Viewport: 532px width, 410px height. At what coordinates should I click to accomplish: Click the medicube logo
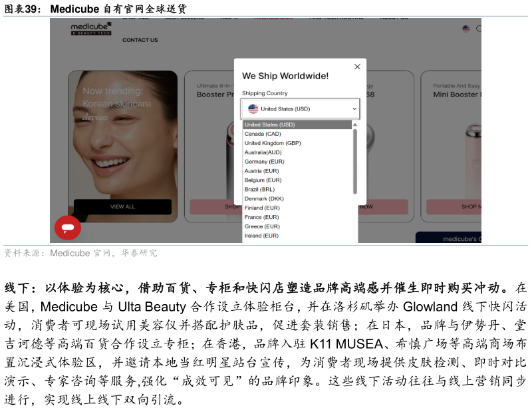point(91,29)
